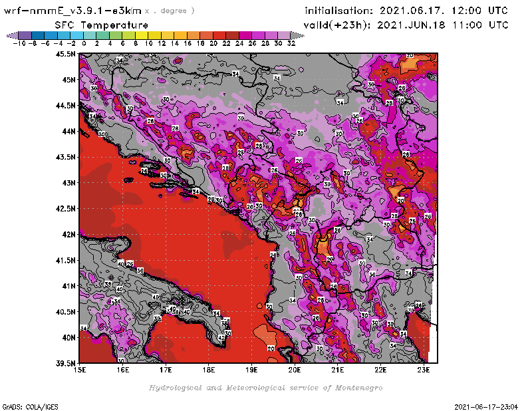This screenshot has height=411, width=532.
Task: Select the legend swatch between 18 and 20
Action: point(206,35)
